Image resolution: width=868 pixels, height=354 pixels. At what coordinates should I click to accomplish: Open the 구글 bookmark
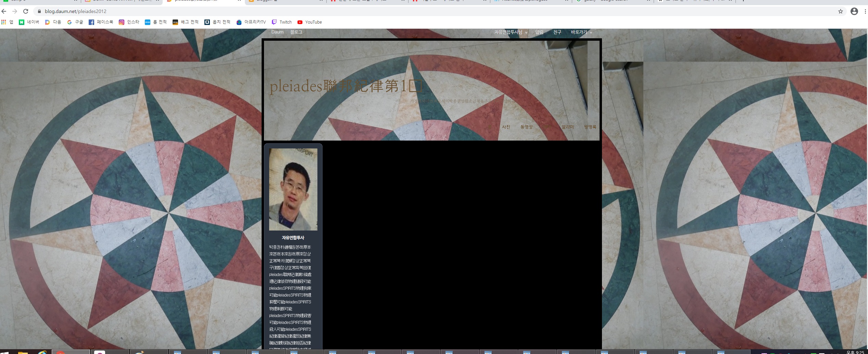pos(75,22)
